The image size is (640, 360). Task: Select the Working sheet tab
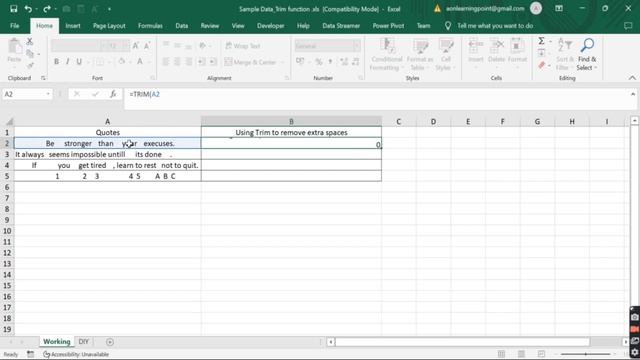click(57, 342)
